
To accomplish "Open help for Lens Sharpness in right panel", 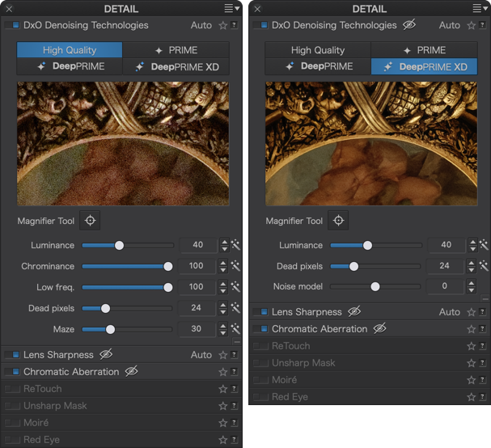I will point(482,312).
